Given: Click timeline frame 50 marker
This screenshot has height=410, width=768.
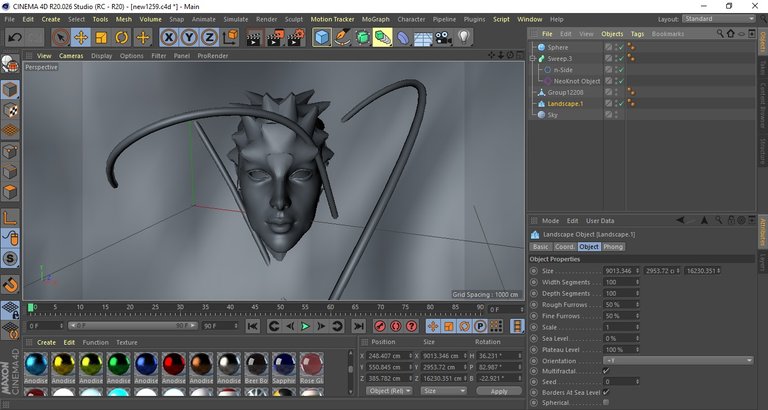Looking at the screenshot, I should (281, 307).
